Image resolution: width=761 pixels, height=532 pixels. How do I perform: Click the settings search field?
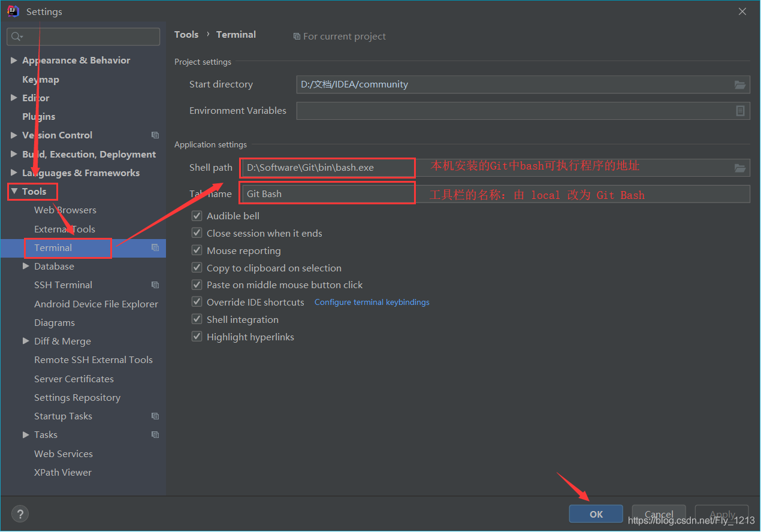[x=83, y=37]
